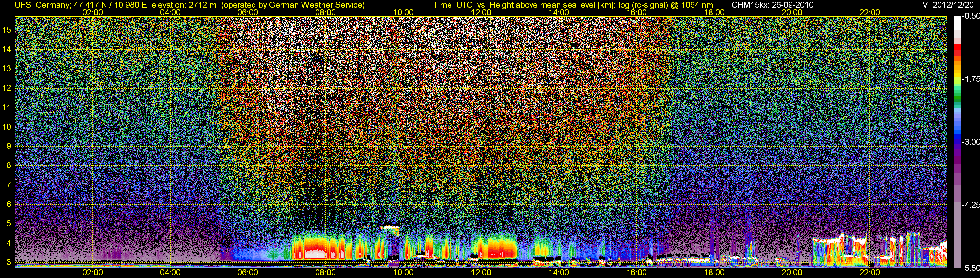Click 20:00 on the bottom time axis
Screen dimensions: 980x278
click(x=792, y=273)
